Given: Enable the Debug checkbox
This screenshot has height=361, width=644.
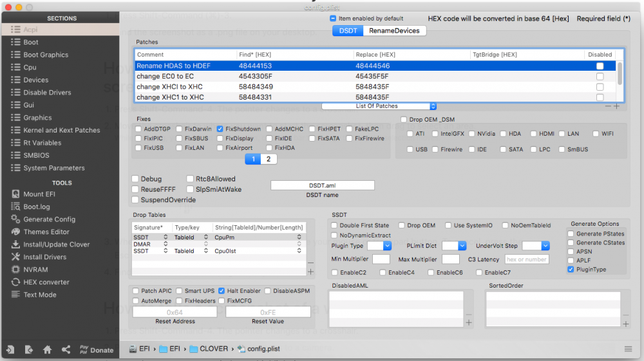Looking at the screenshot, I should click(135, 179).
